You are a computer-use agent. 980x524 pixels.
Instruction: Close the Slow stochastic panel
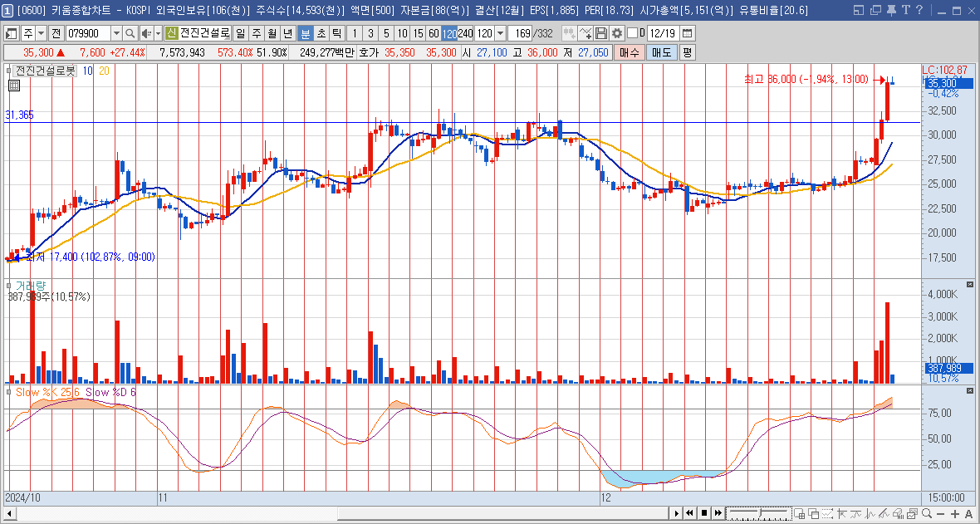pos(969,391)
